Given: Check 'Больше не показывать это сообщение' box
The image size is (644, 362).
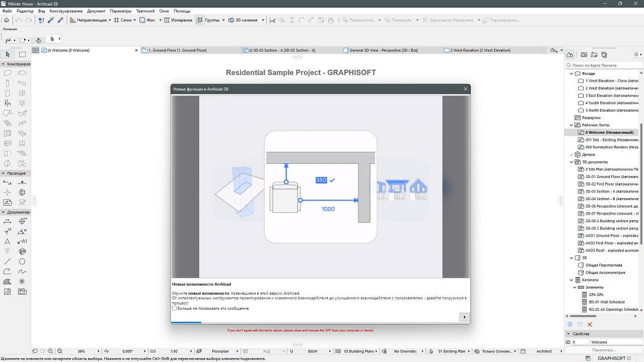Looking at the screenshot, I should [175, 308].
